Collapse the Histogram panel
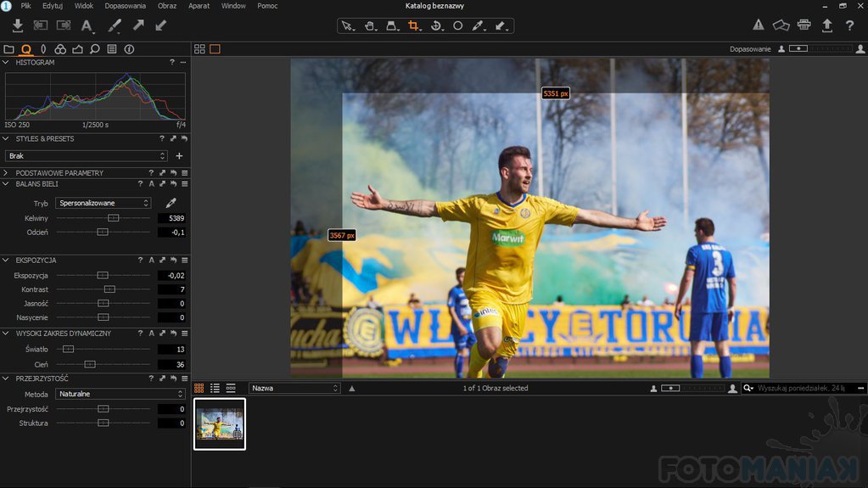 click(x=6, y=63)
